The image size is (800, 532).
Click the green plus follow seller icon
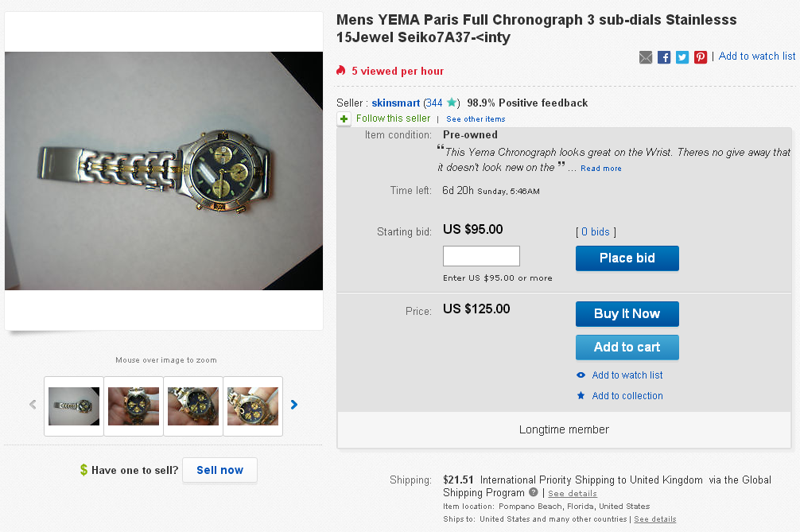click(x=344, y=119)
